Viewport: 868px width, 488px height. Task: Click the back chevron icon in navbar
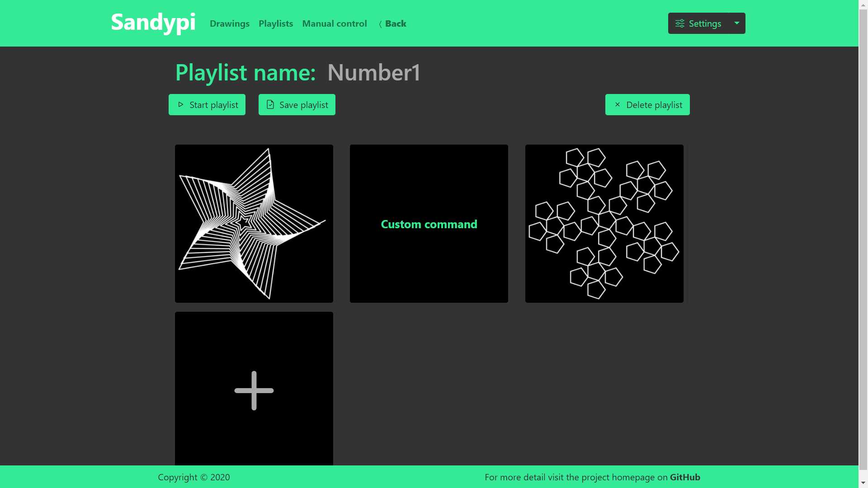point(380,24)
